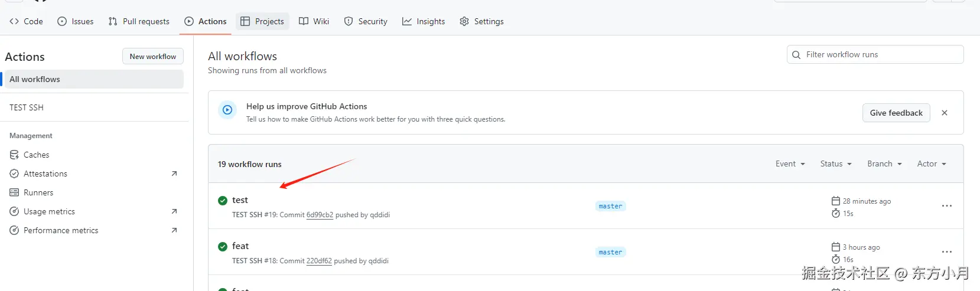Viewport: 980px width, 291px height.
Task: Open three-dot menu for the test run
Action: pos(946,206)
